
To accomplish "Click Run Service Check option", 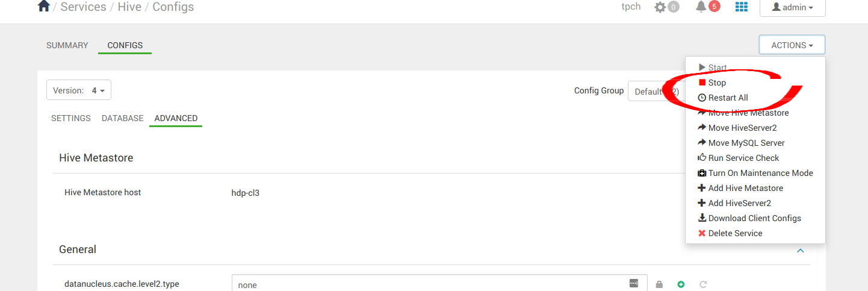I will tap(743, 158).
